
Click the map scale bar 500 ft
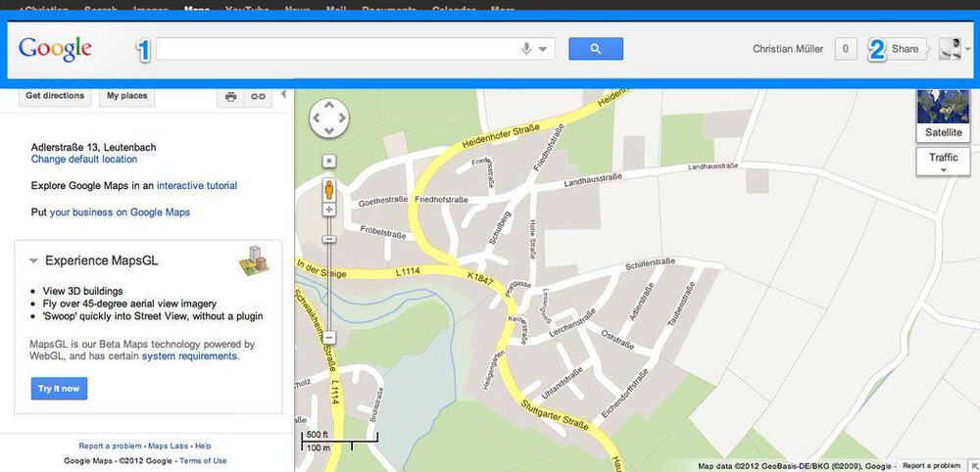(339, 441)
